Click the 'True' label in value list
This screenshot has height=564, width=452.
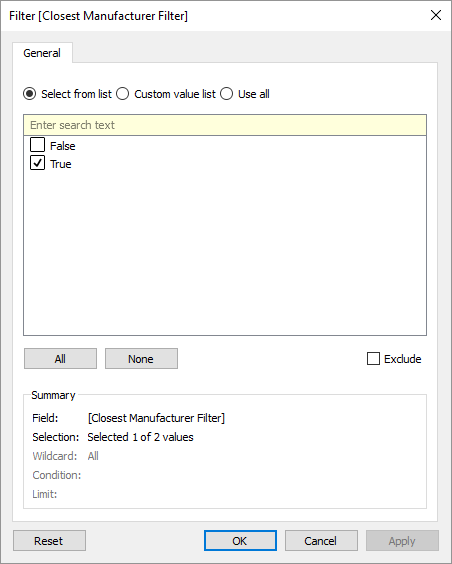[61, 164]
